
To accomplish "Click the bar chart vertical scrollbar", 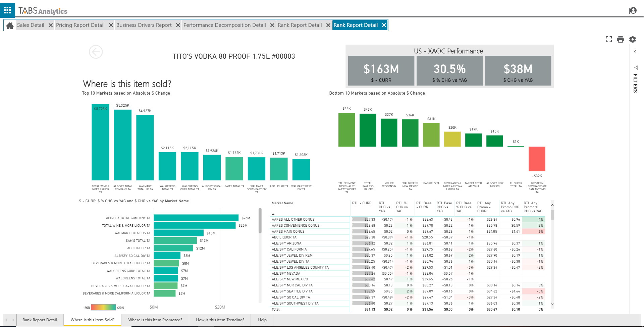I will 260,221.
